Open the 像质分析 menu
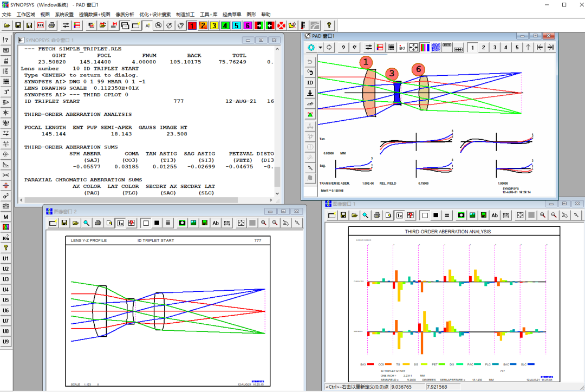585x392 pixels. pyautogui.click(x=125, y=14)
